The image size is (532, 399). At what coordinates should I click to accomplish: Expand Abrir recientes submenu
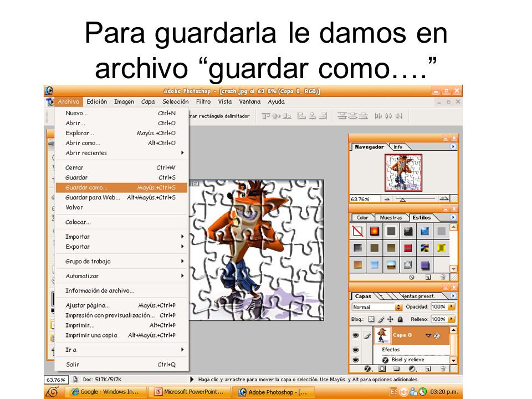tap(121, 153)
